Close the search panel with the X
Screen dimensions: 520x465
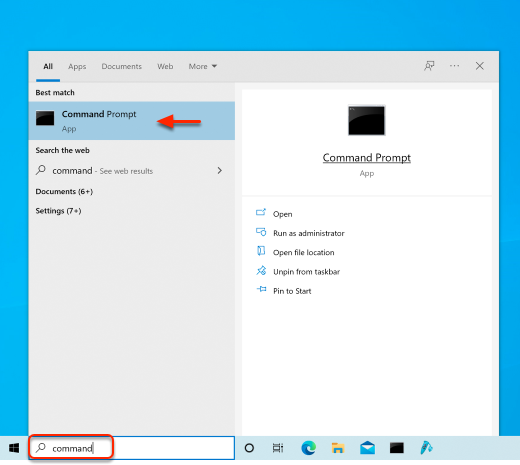tap(480, 66)
